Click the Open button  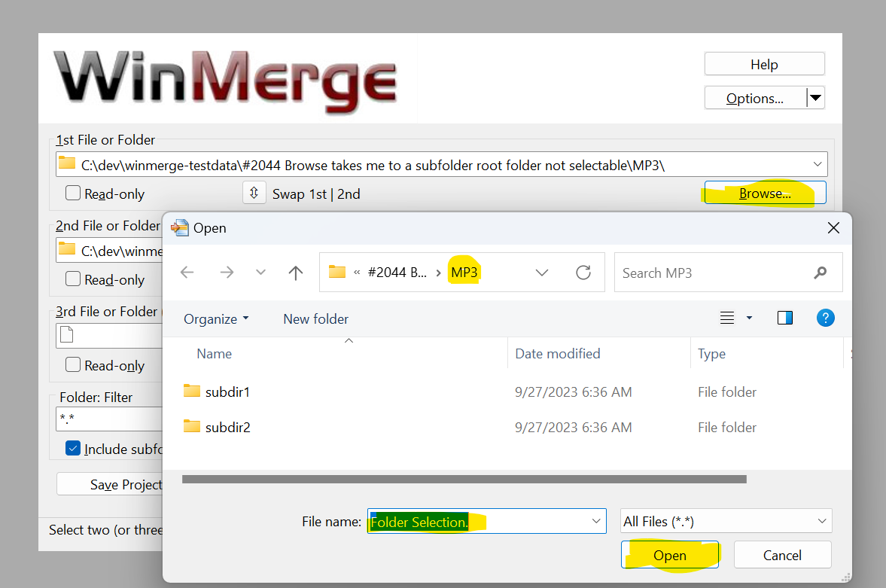[670, 555]
